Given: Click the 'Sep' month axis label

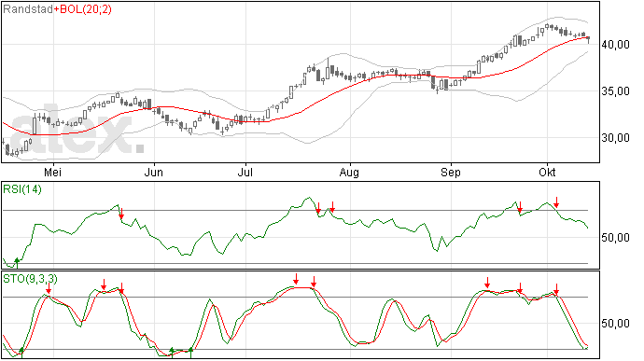Looking at the screenshot, I should [451, 173].
